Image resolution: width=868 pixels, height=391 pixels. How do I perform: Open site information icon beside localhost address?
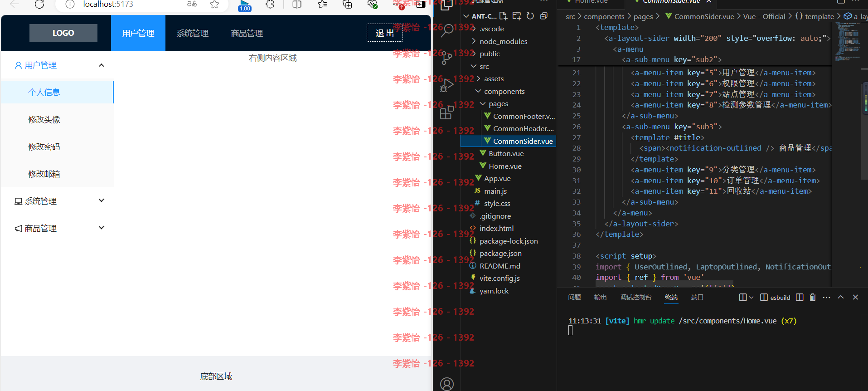[70, 5]
